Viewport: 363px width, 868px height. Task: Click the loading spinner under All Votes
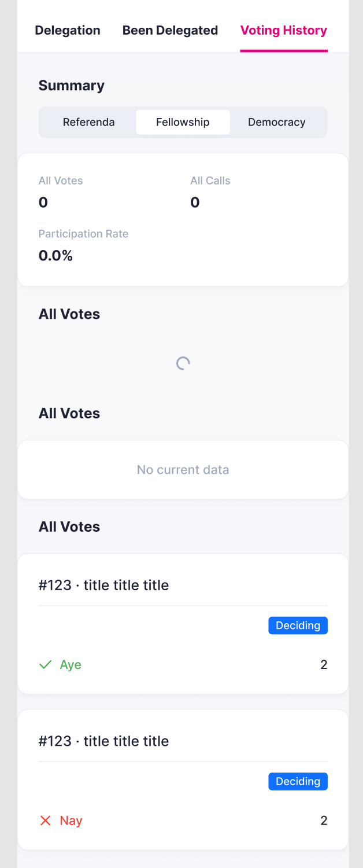[x=183, y=363]
